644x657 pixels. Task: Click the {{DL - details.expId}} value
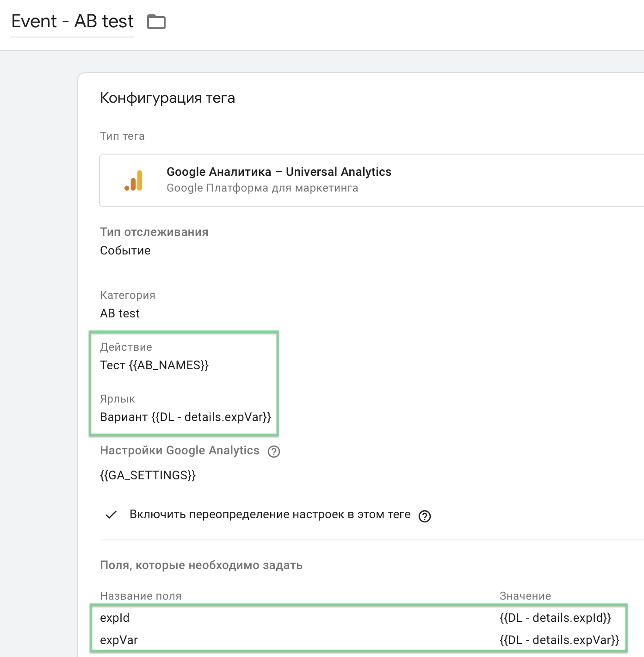click(x=556, y=618)
